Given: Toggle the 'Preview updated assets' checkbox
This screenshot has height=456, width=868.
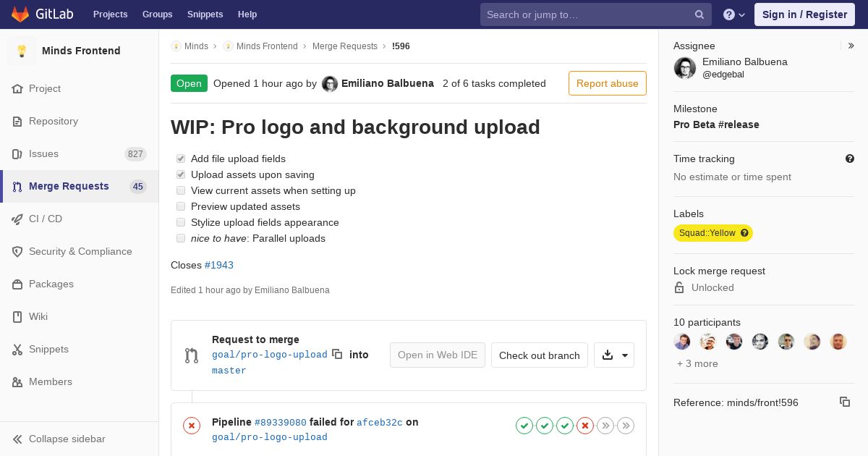Looking at the screenshot, I should tap(181, 206).
